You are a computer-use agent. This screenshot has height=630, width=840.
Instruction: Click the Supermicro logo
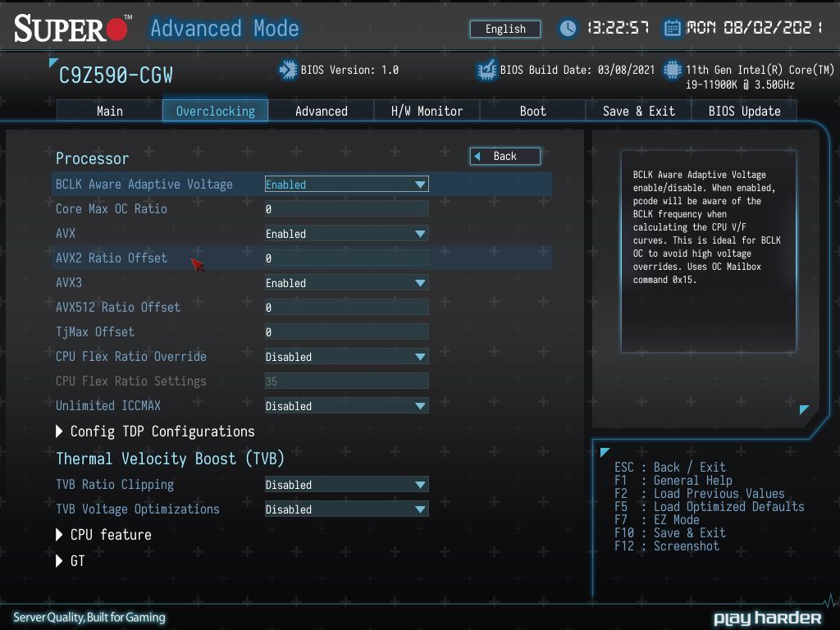click(x=72, y=29)
